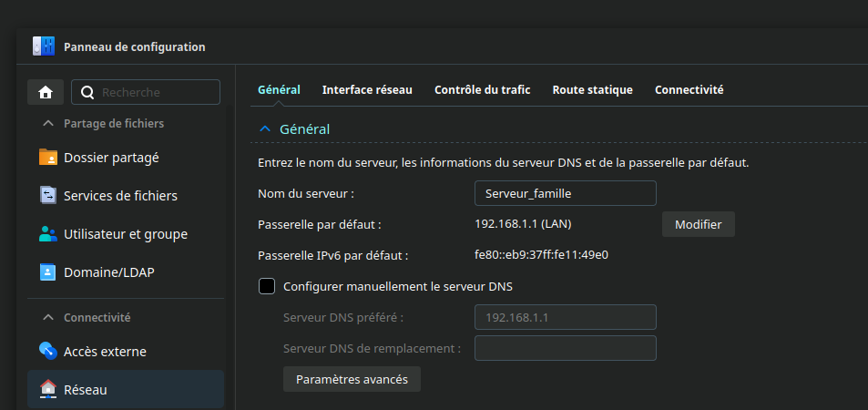Image resolution: width=868 pixels, height=410 pixels.
Task: Collapse the Connectivité sidebar section
Action: (48, 318)
